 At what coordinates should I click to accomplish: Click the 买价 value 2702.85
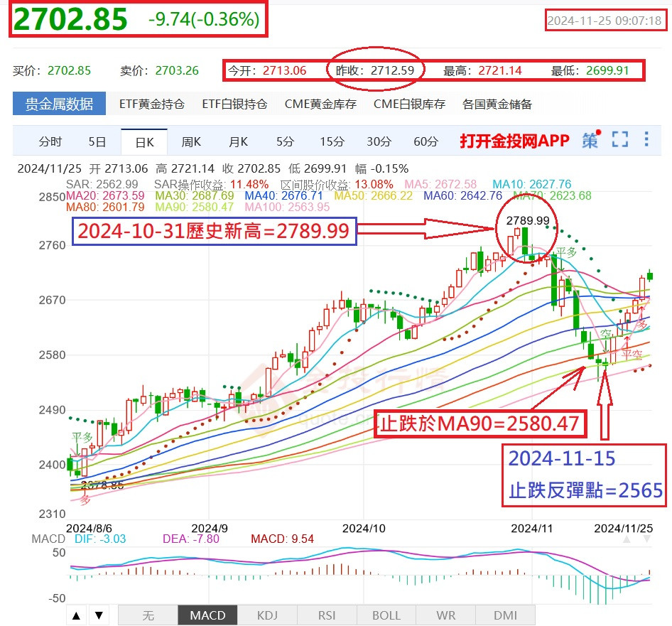tap(69, 70)
